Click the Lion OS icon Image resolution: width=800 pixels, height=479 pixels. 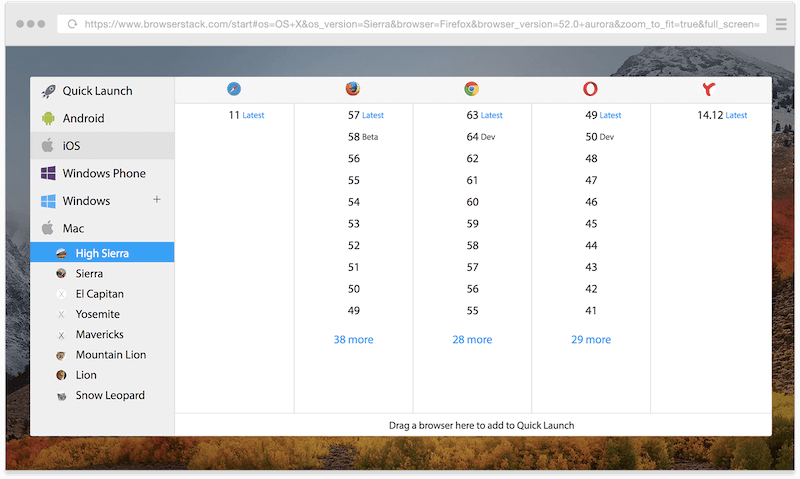tap(61, 375)
